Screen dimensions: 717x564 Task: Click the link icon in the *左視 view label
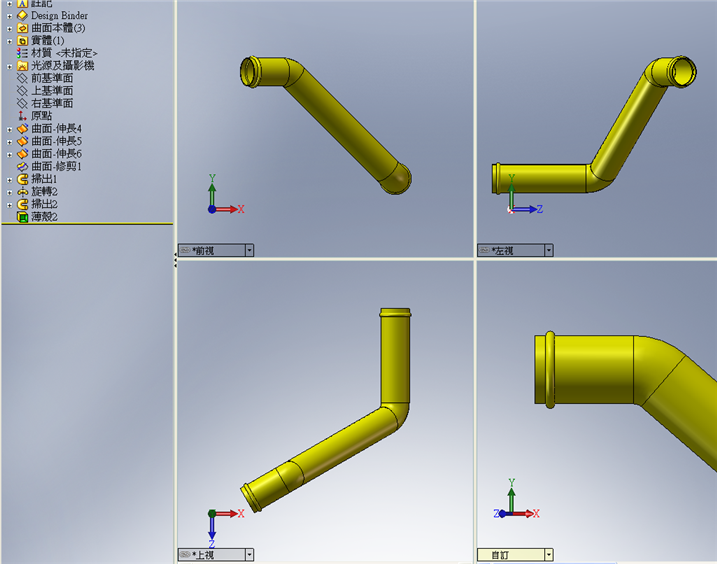tap(484, 250)
